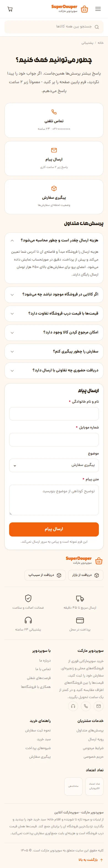108x868 pixels.
Task: Expand the امکان مرجوع کردن کالا question
Action: coord(54,332)
